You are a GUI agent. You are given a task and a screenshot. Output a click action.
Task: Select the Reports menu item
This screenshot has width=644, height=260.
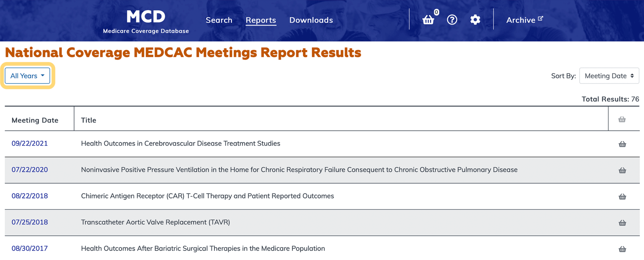(260, 20)
